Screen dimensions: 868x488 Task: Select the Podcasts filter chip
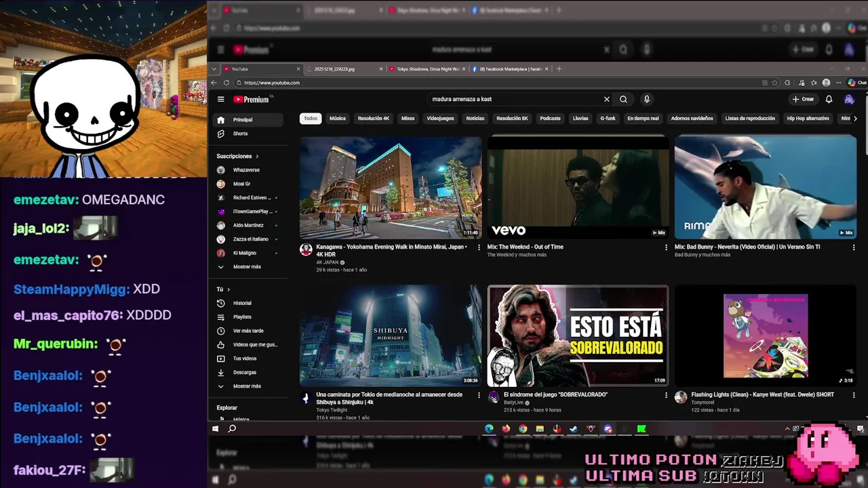[x=550, y=118]
